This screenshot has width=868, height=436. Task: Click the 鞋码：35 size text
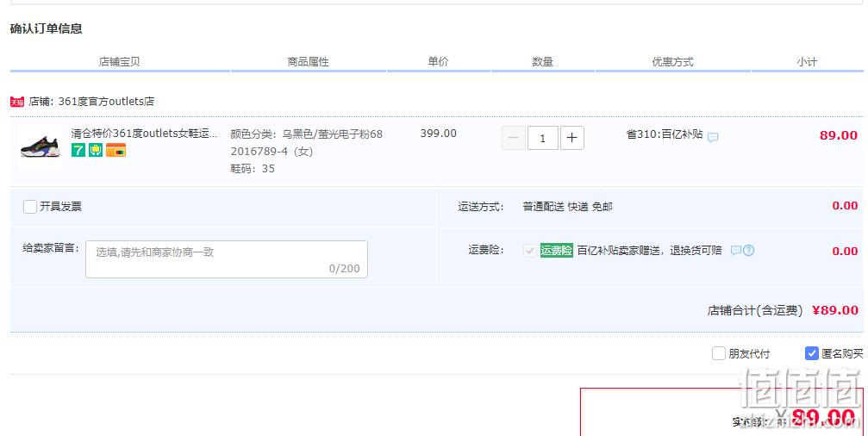(253, 169)
